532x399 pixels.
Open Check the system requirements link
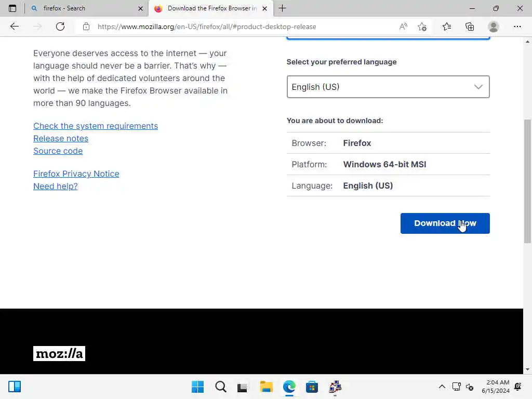[x=96, y=126]
